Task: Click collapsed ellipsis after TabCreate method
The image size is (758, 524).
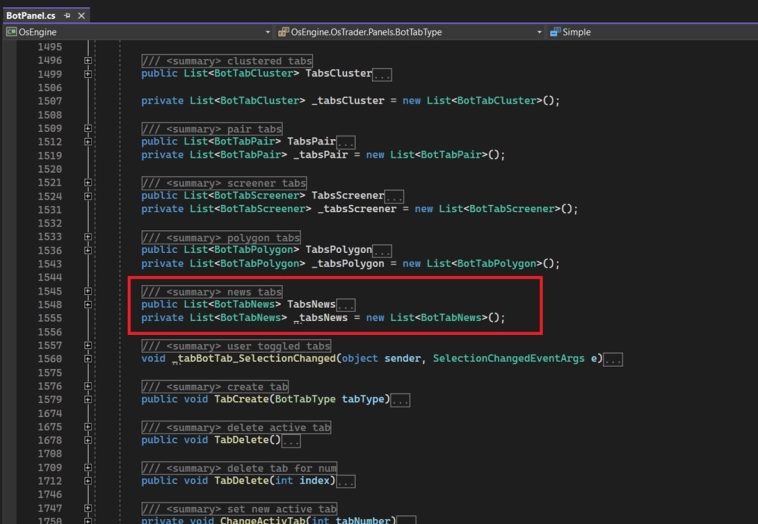Action: (x=400, y=401)
